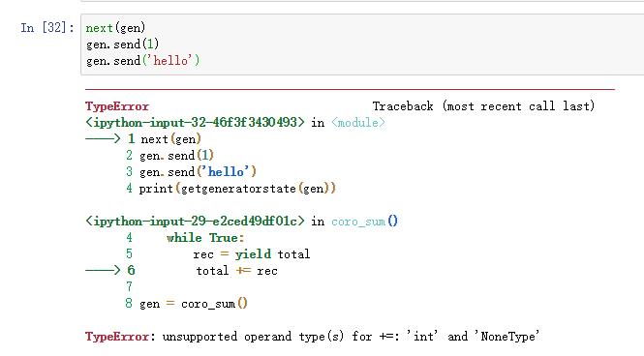Image resolution: width=644 pixels, height=356 pixels.
Task: Click next(gen) line in code cell
Action: (115, 28)
